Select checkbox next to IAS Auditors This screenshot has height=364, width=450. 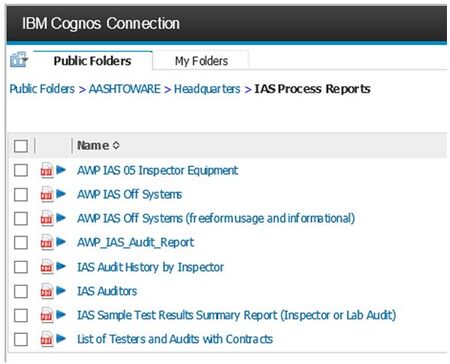(x=21, y=291)
